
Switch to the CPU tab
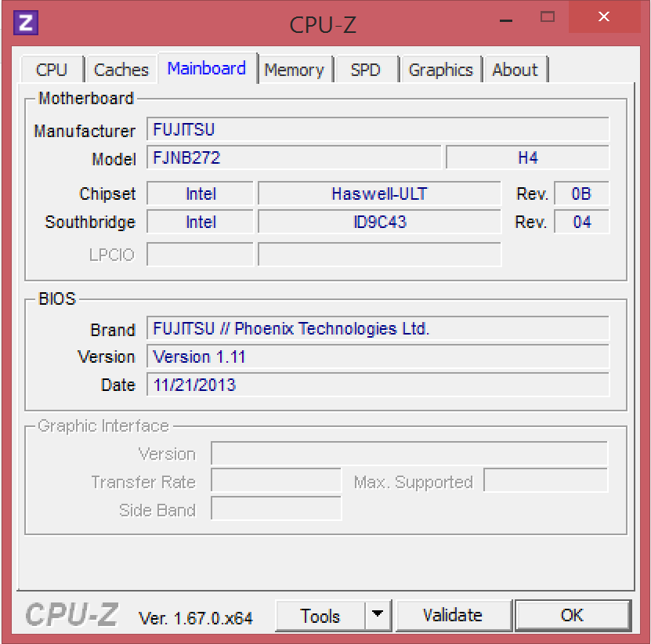pos(52,70)
